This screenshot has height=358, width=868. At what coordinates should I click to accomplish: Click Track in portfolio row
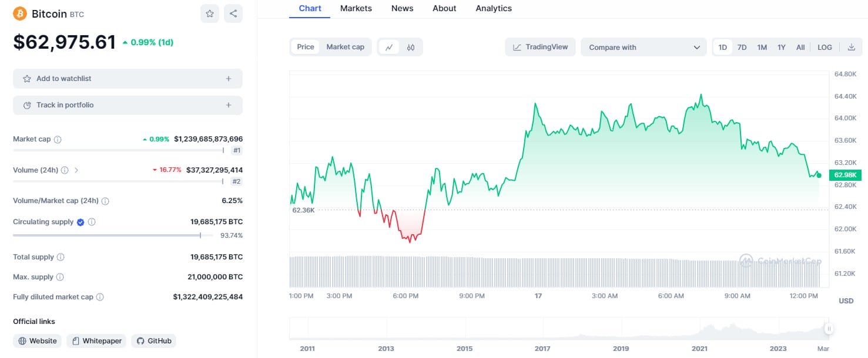(x=128, y=105)
